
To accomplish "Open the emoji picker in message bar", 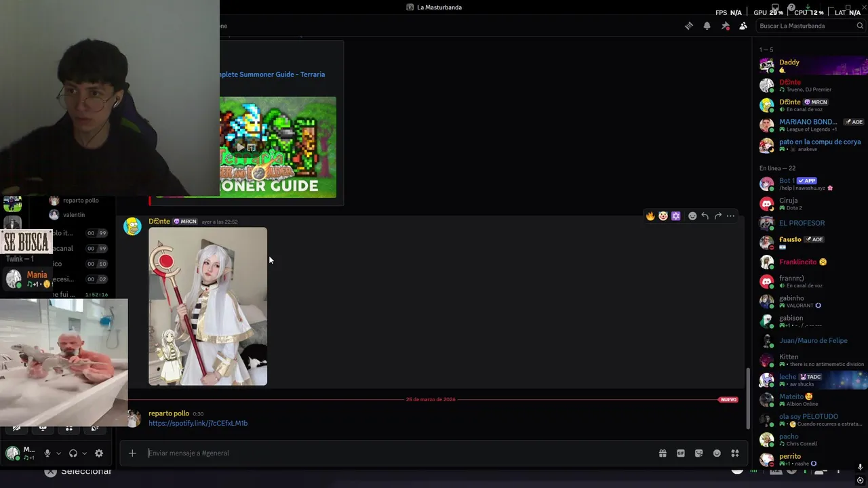I will tap(717, 453).
